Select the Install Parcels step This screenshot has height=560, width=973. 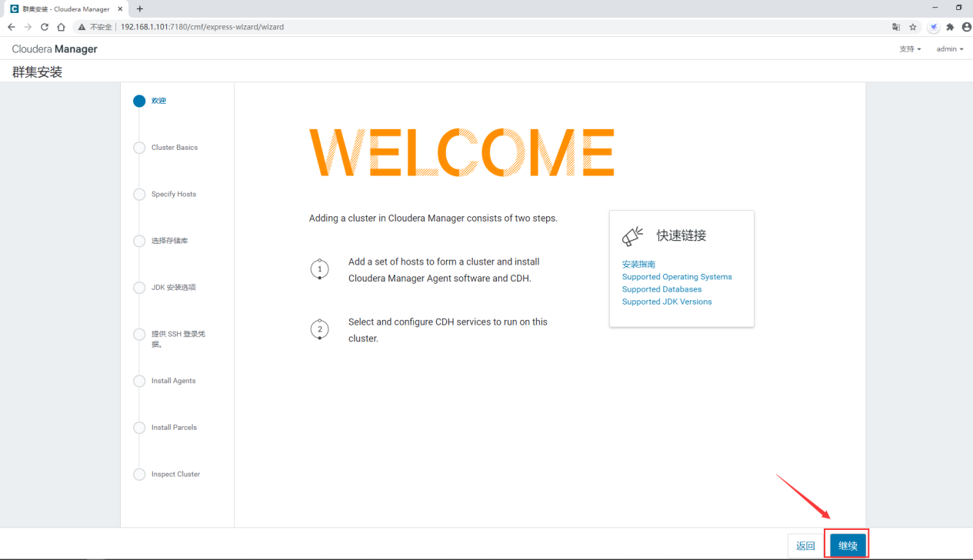click(x=165, y=428)
